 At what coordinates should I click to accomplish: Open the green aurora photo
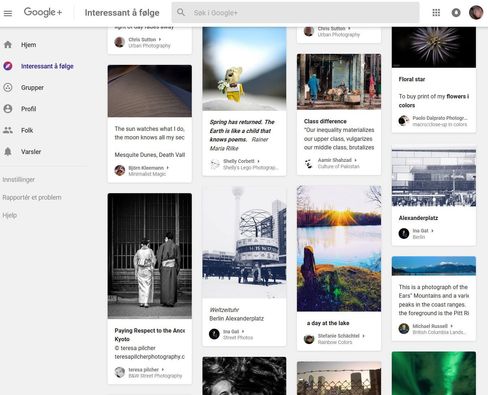(x=434, y=373)
